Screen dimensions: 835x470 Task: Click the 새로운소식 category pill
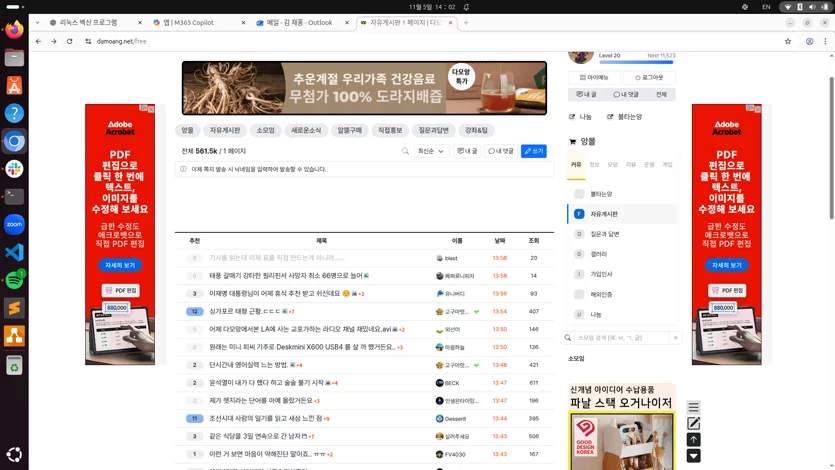[x=306, y=130]
